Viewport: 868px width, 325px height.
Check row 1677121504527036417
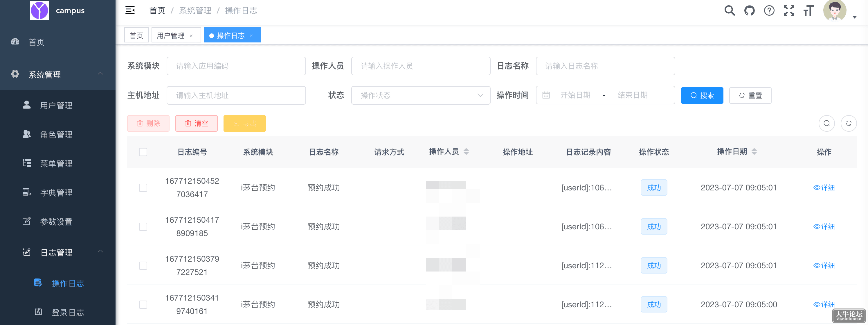pos(143,187)
